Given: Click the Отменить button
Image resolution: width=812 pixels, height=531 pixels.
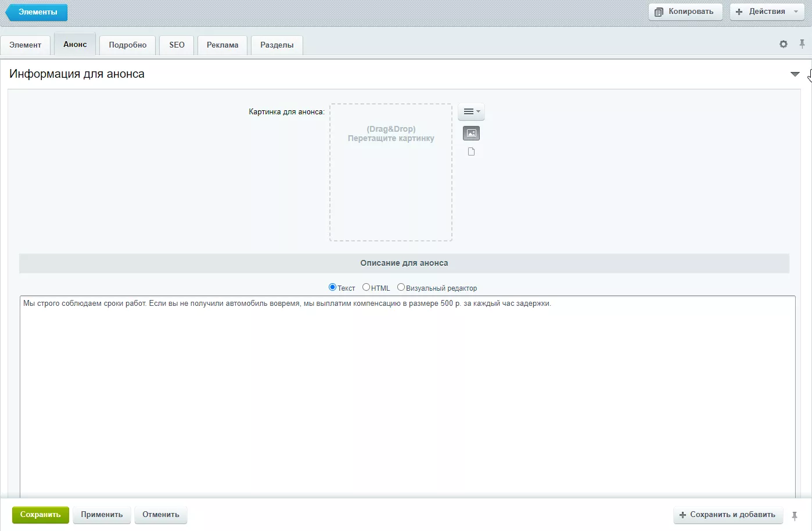Looking at the screenshot, I should point(161,515).
